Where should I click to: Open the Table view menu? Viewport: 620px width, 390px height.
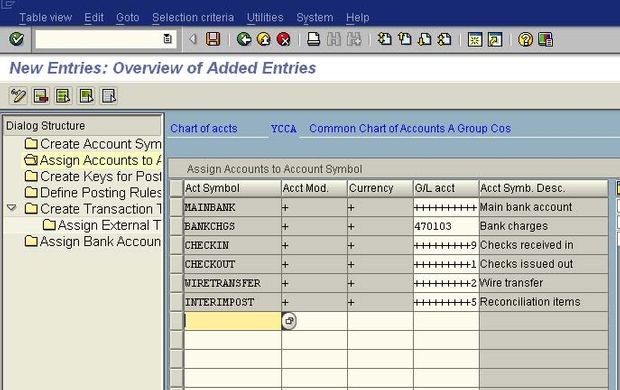point(45,17)
